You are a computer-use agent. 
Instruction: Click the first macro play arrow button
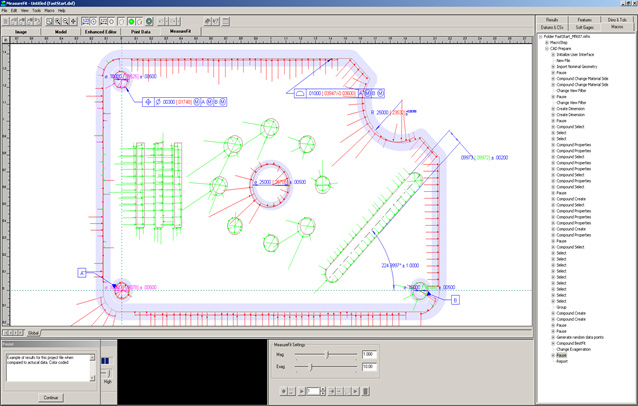(x=302, y=391)
